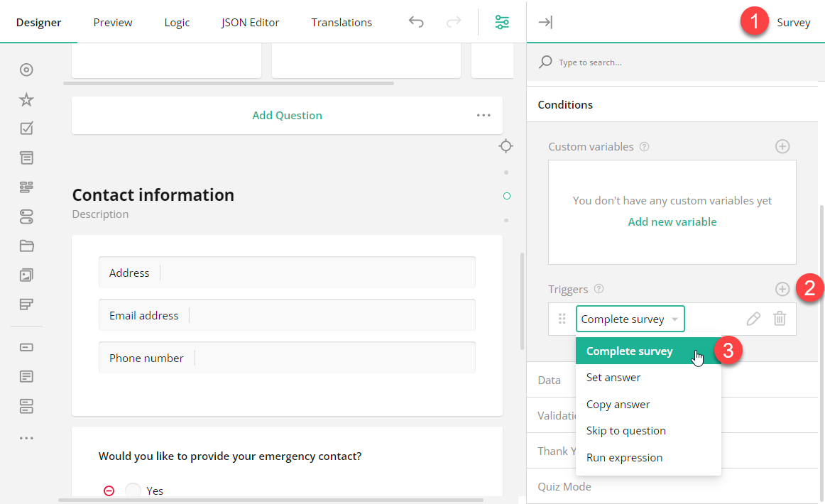Expand the Data section
825x504 pixels.
550,380
